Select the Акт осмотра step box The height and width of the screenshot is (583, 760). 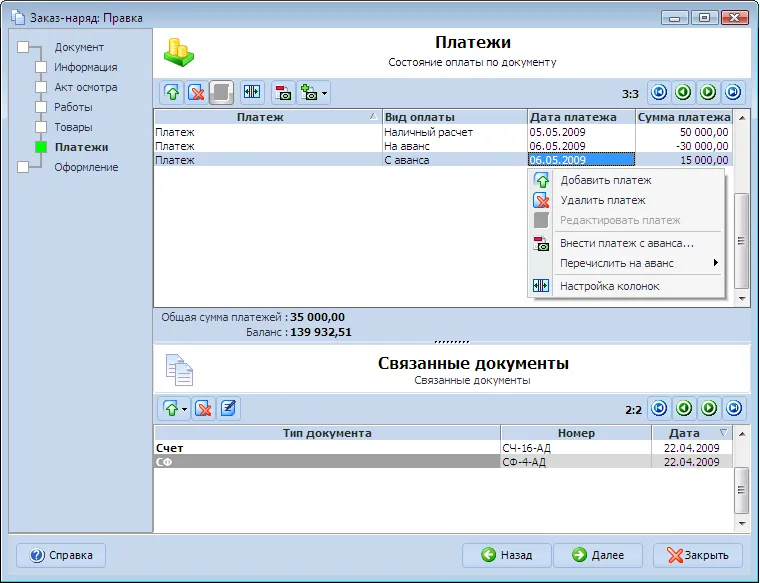(41, 87)
